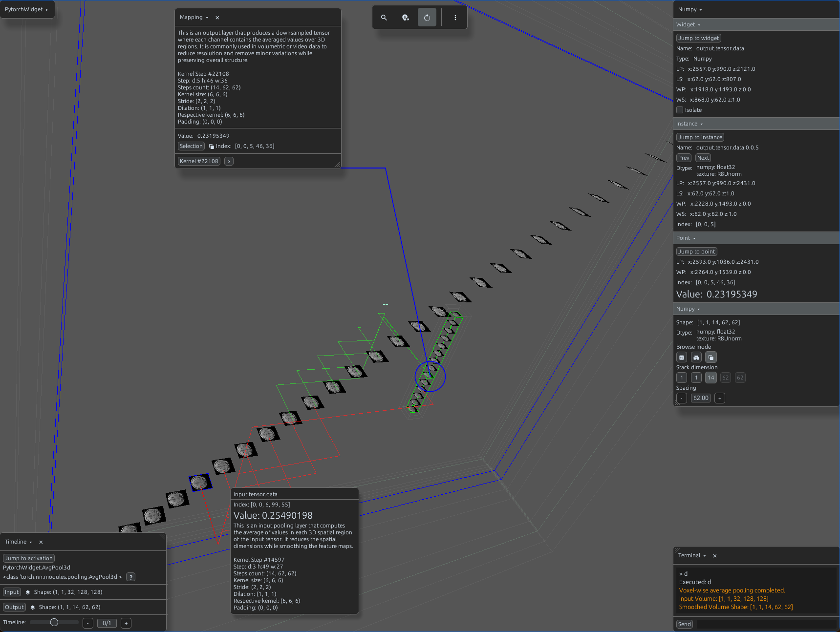Select the middle Browse mode icon
The width and height of the screenshot is (840, 632).
click(696, 358)
